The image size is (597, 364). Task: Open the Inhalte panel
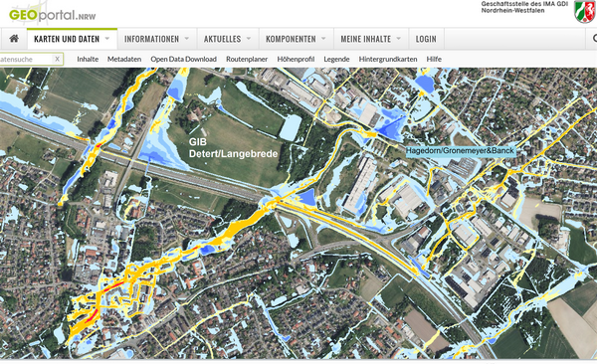88,59
